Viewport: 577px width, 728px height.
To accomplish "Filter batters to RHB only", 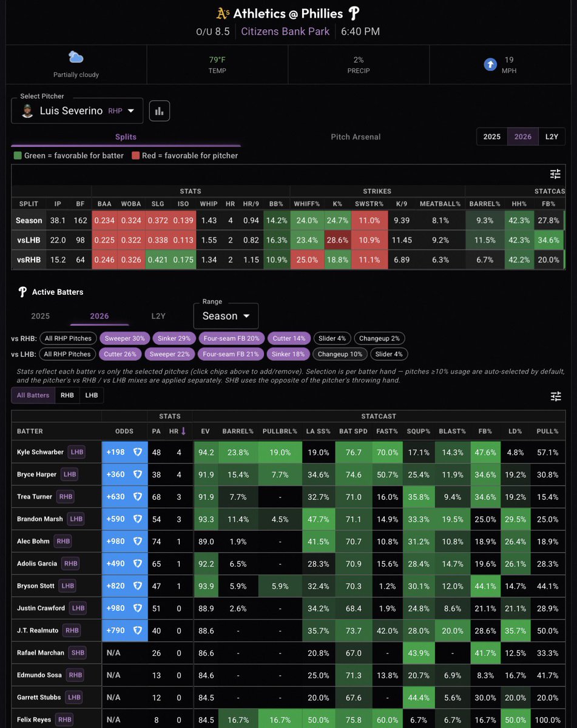I will pos(67,396).
